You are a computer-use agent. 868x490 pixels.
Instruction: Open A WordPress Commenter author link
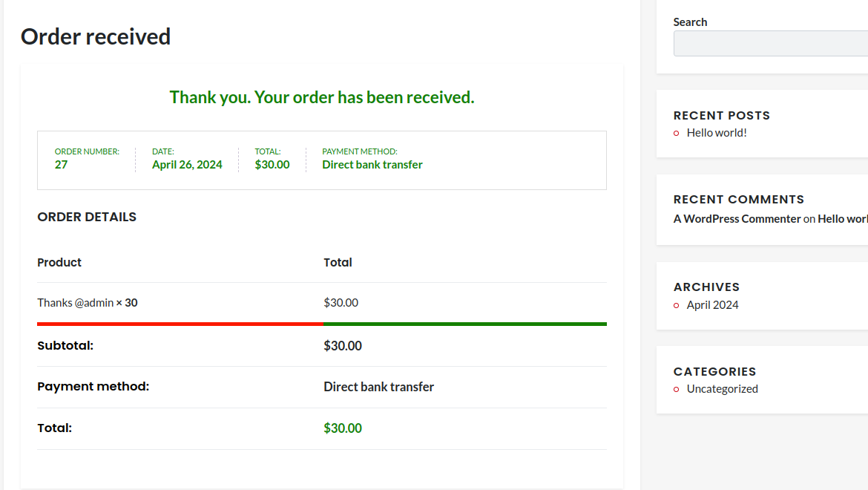click(x=737, y=219)
